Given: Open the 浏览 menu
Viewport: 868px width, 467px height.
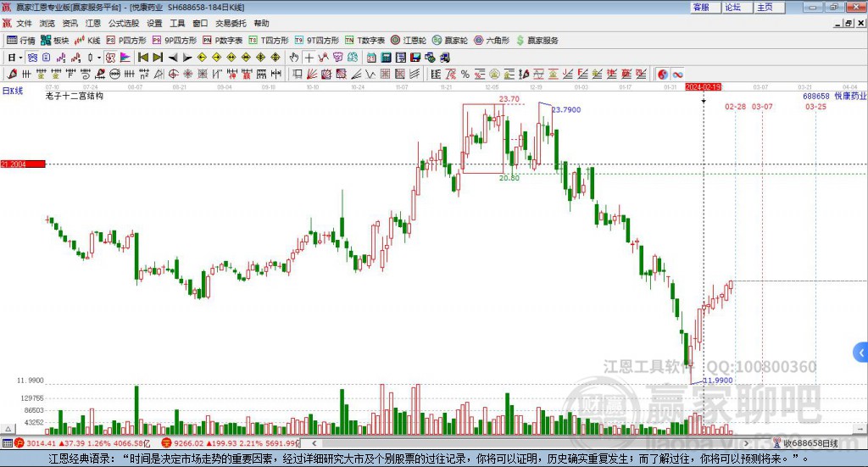Looking at the screenshot, I should [47, 23].
